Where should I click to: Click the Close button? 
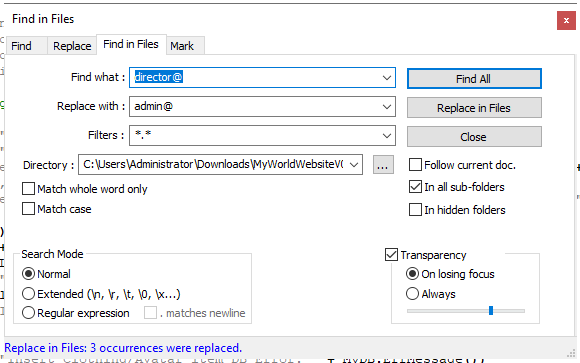(474, 137)
